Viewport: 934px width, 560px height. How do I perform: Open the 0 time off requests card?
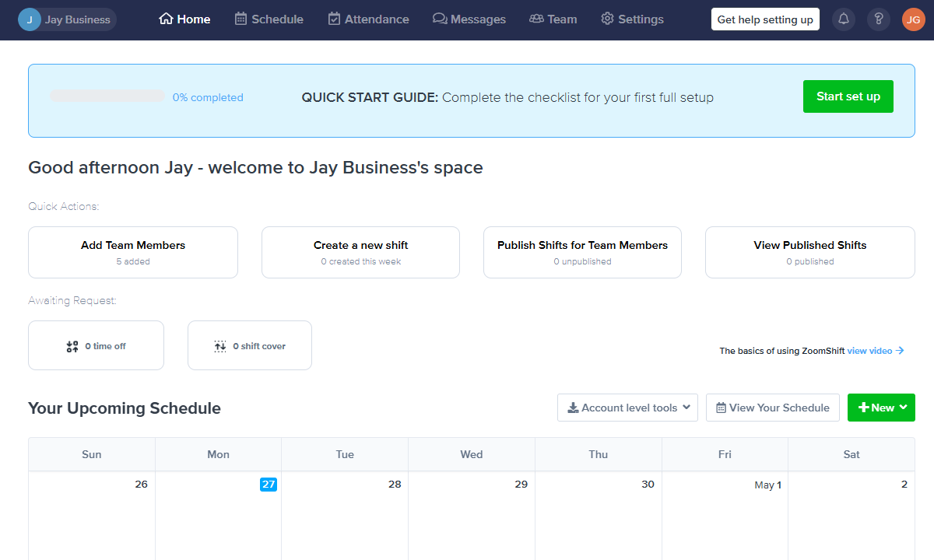[96, 345]
